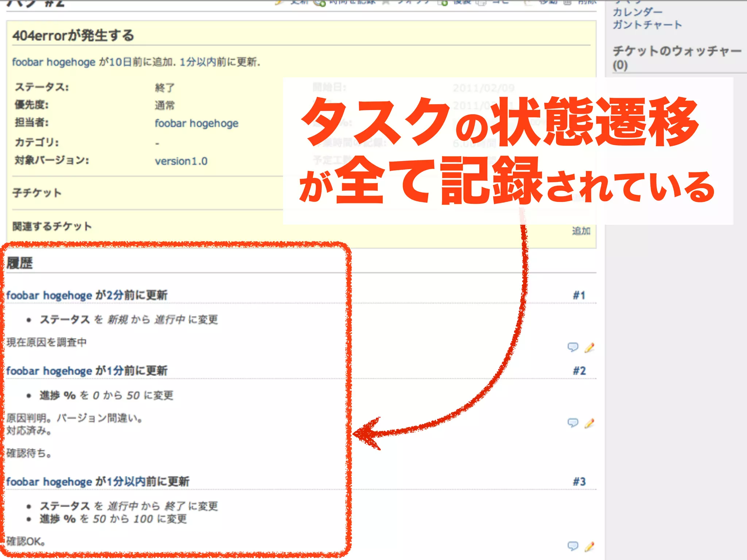Open foobar hogehoge author link in ticket header
This screenshot has height=560, width=747.
54,62
